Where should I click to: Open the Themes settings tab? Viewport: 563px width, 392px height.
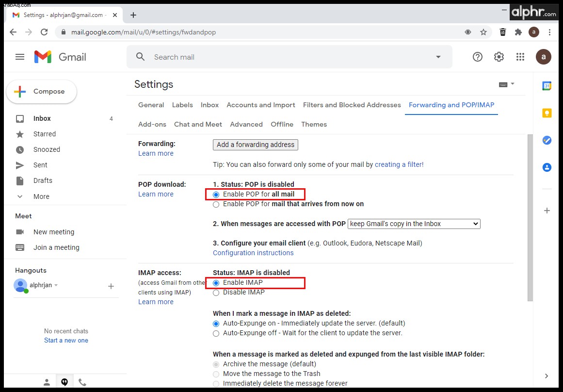[x=314, y=124]
